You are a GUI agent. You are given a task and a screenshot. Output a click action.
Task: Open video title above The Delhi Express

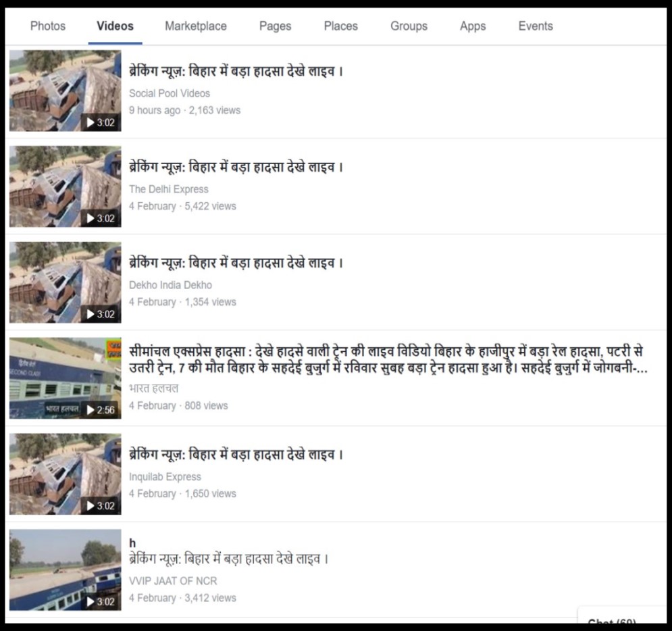click(x=236, y=167)
